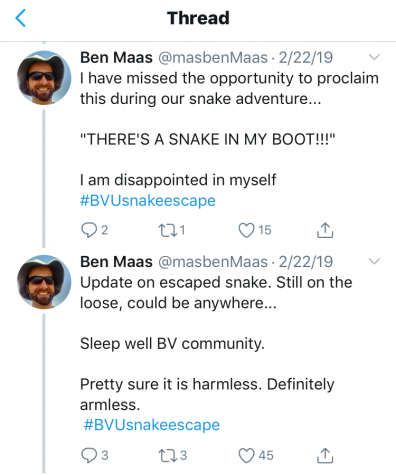Open options chevron on first tweet
The height and width of the screenshot is (475, 396).
[x=374, y=57]
